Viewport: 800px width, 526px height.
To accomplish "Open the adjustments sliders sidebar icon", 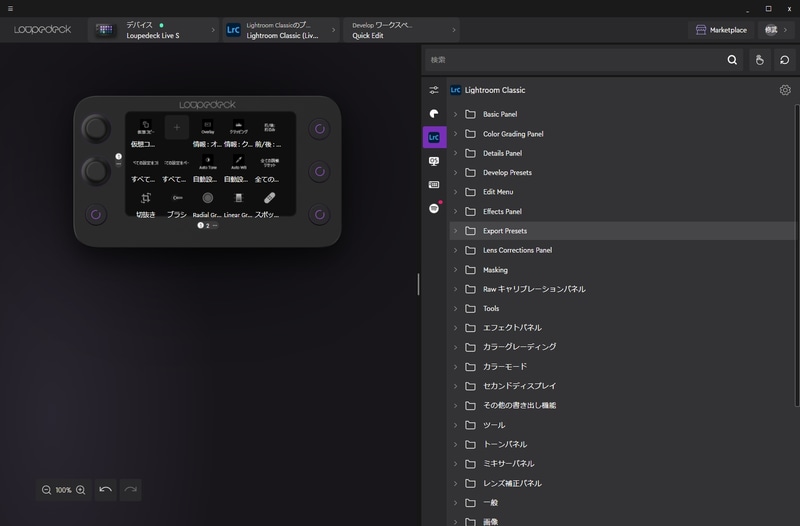I will coord(434,90).
